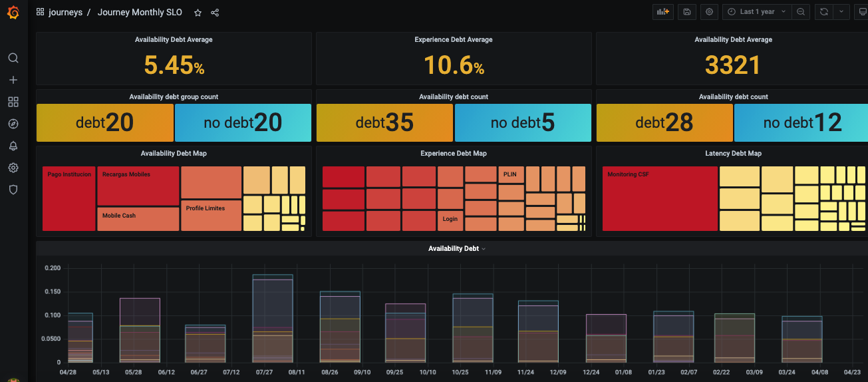Select the Monitoring CSF treemap tile
The width and height of the screenshot is (868, 382).
click(x=659, y=198)
